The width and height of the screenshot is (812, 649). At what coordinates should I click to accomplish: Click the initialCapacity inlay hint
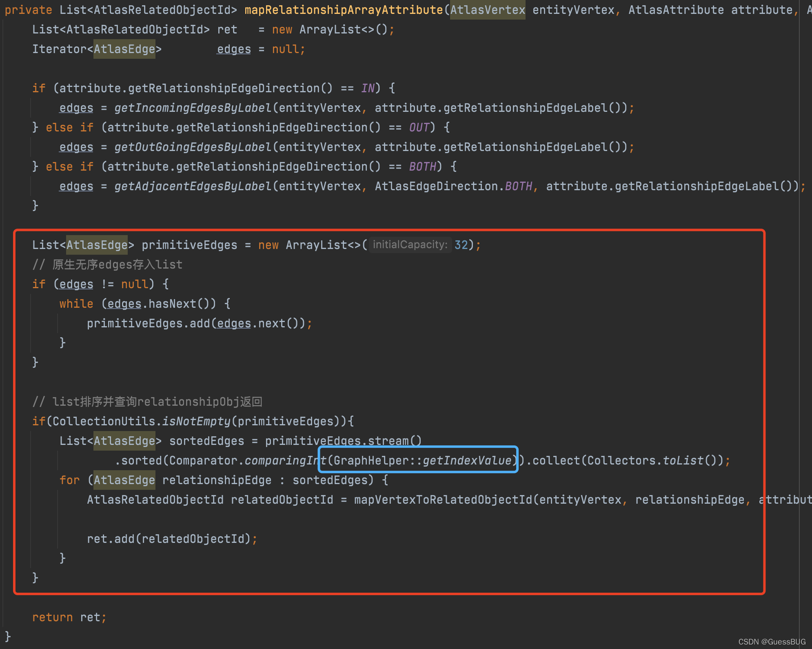(x=410, y=244)
